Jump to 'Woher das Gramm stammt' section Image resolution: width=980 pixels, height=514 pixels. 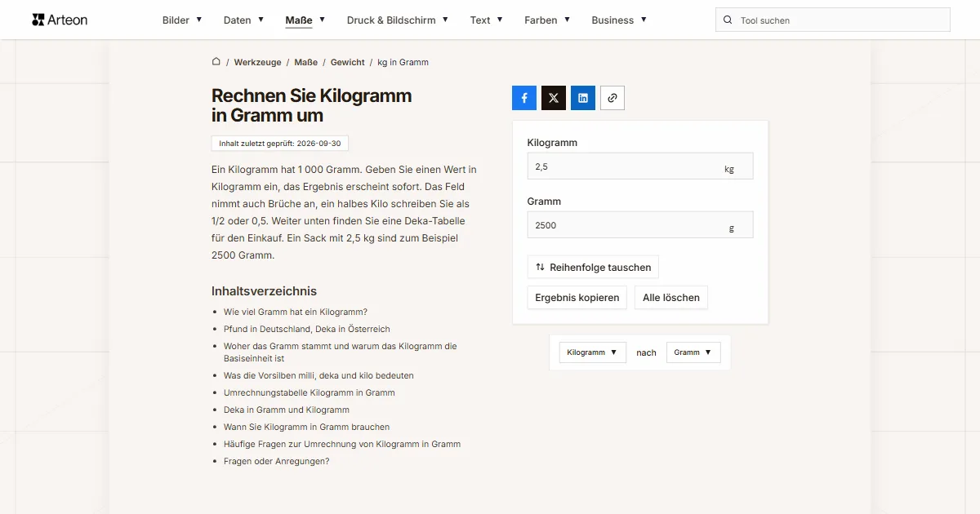pyautogui.click(x=341, y=352)
